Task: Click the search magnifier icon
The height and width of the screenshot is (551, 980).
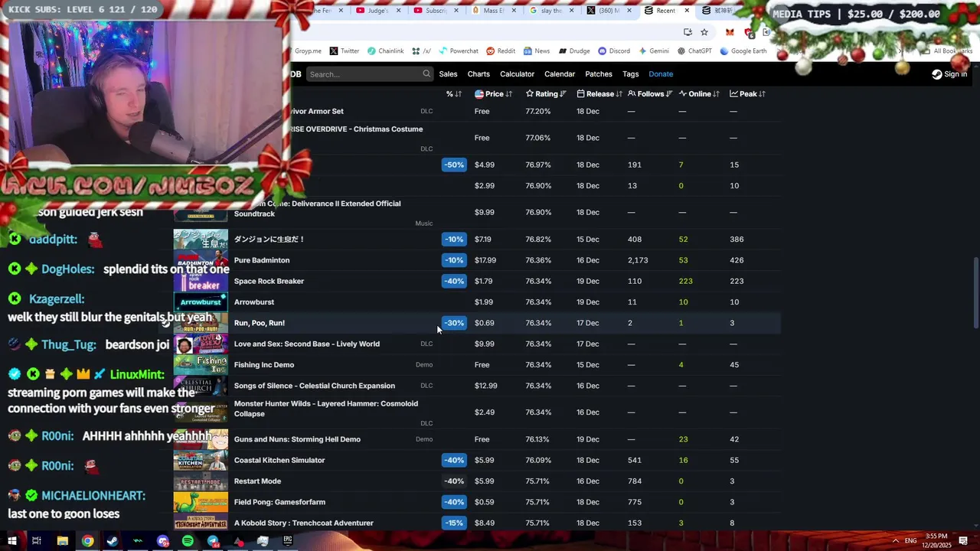Action: 426,74
